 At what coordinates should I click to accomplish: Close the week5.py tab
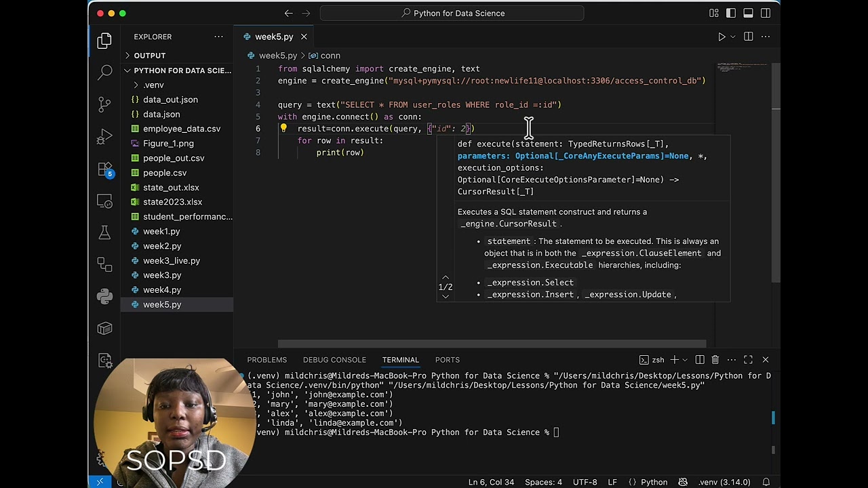[x=304, y=37]
